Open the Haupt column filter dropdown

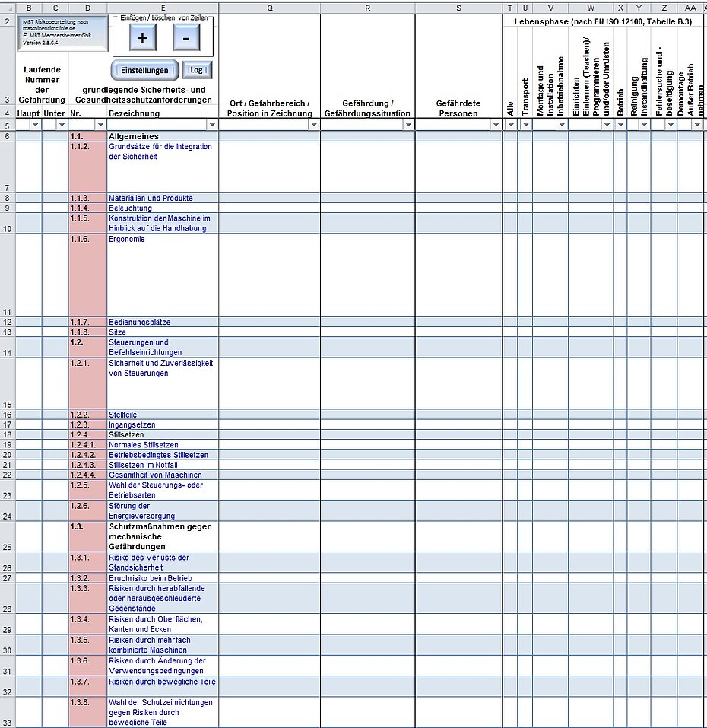pos(35,125)
